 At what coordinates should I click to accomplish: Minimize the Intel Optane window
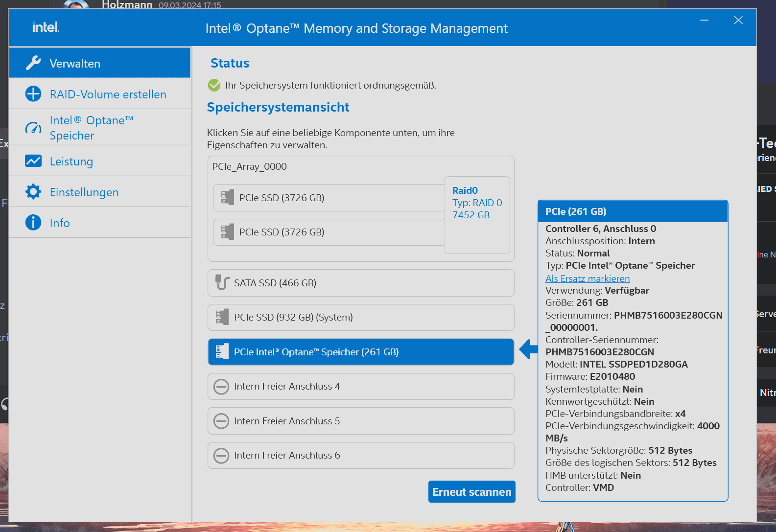[705, 20]
